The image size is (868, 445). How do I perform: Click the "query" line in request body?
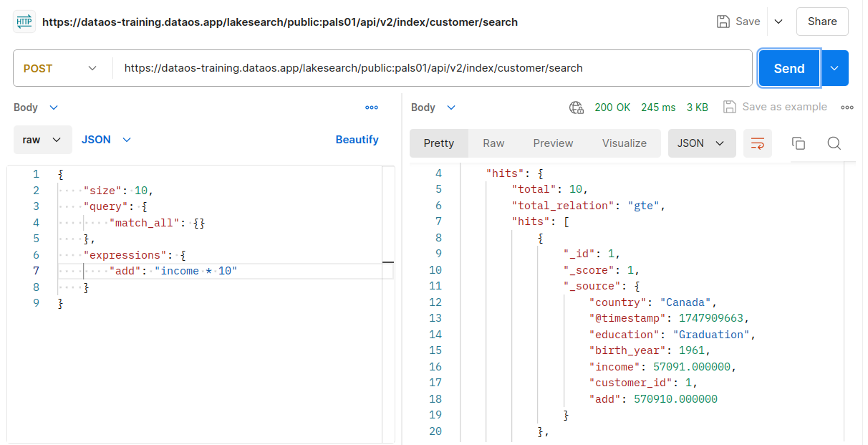116,206
